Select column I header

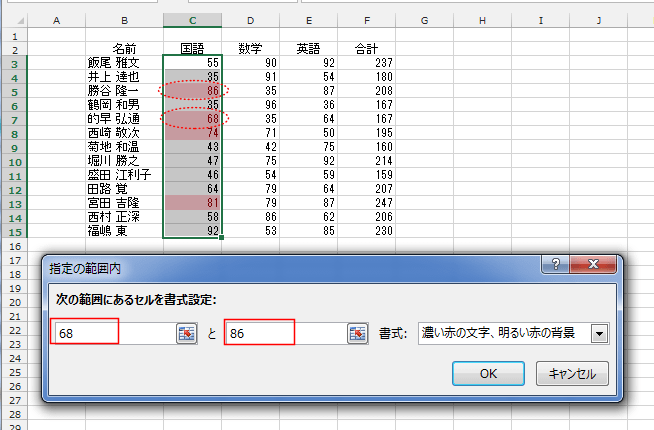(x=541, y=20)
